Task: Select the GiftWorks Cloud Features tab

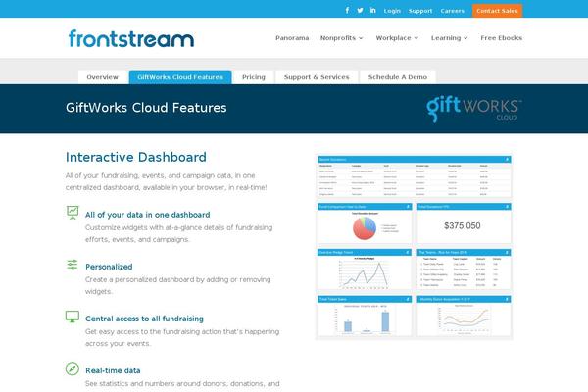Action: (180, 77)
